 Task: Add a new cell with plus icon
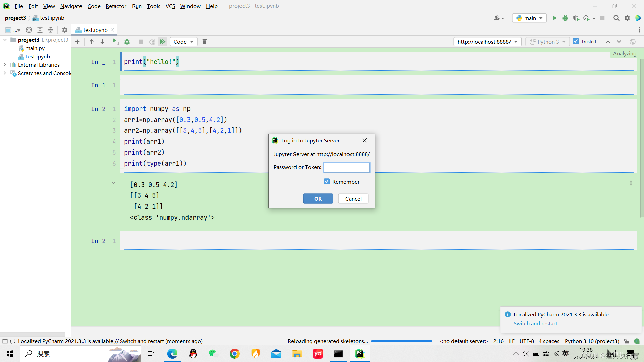(x=77, y=42)
